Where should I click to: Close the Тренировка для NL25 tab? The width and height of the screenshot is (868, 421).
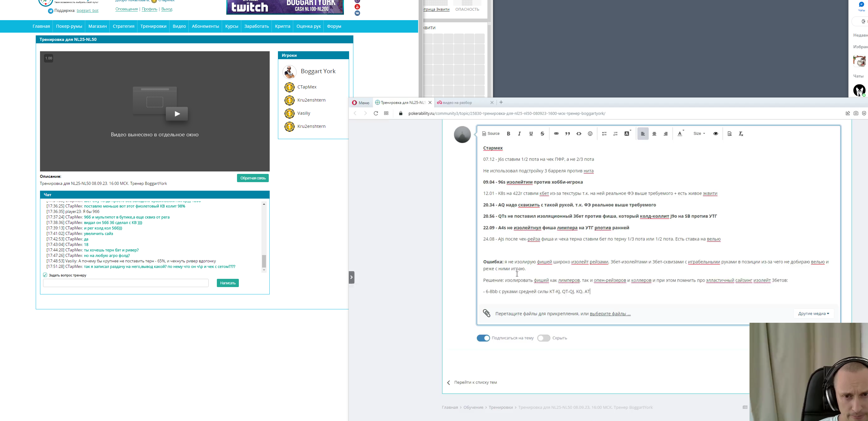coord(430,103)
